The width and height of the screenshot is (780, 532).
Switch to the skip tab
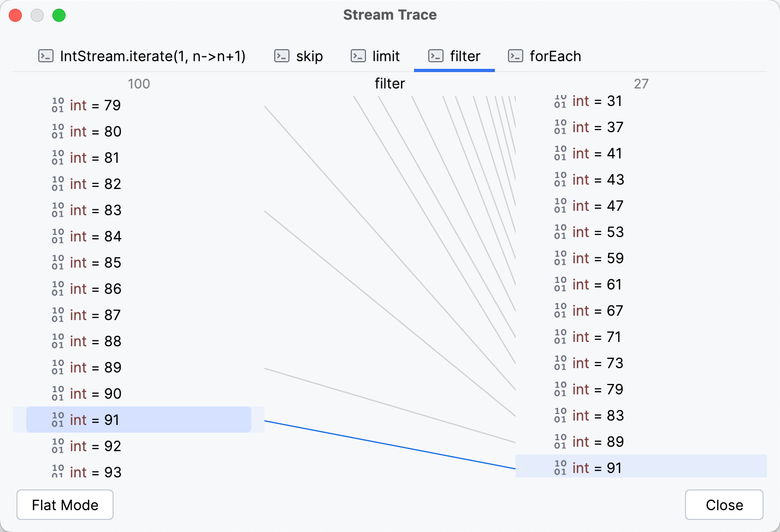tap(309, 56)
